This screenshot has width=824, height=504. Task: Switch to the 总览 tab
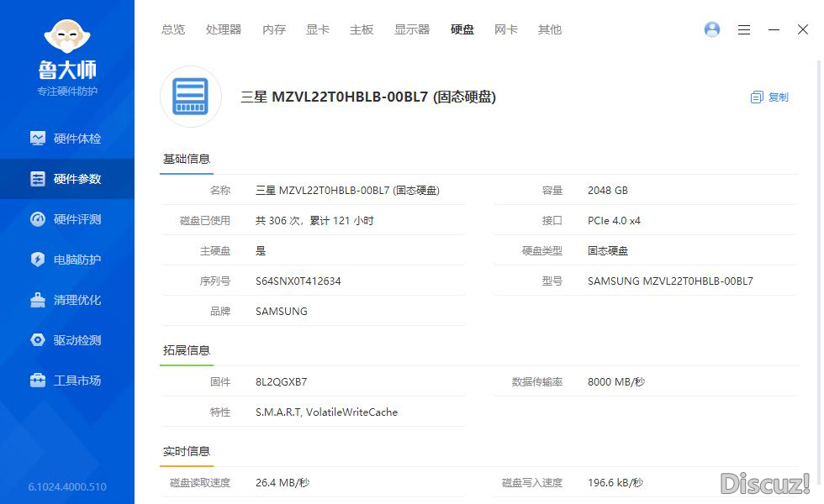[173, 29]
